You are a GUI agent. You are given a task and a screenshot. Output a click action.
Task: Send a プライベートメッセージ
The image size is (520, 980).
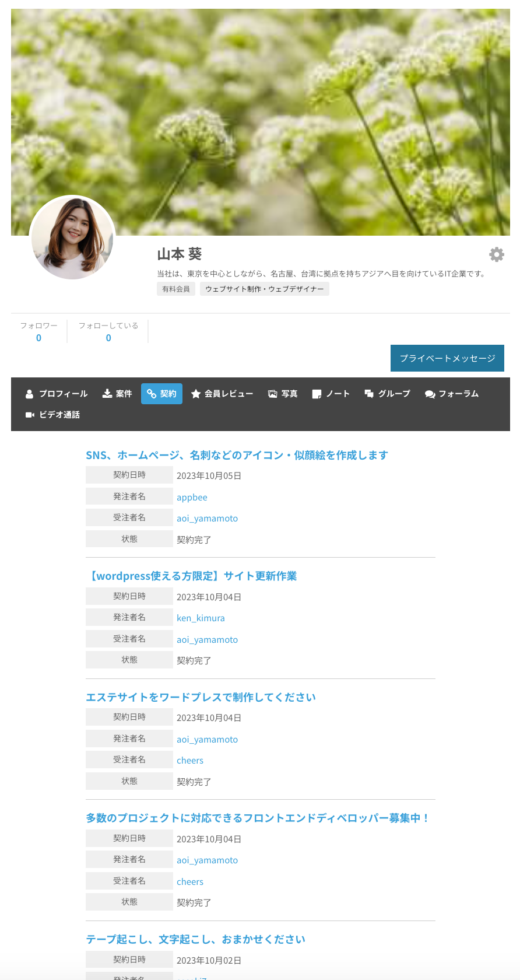(447, 358)
